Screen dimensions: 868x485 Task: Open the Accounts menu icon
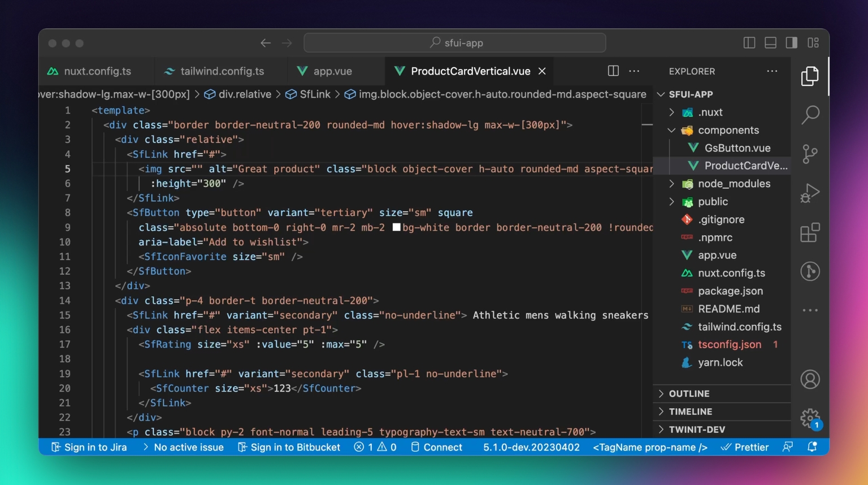click(x=810, y=379)
